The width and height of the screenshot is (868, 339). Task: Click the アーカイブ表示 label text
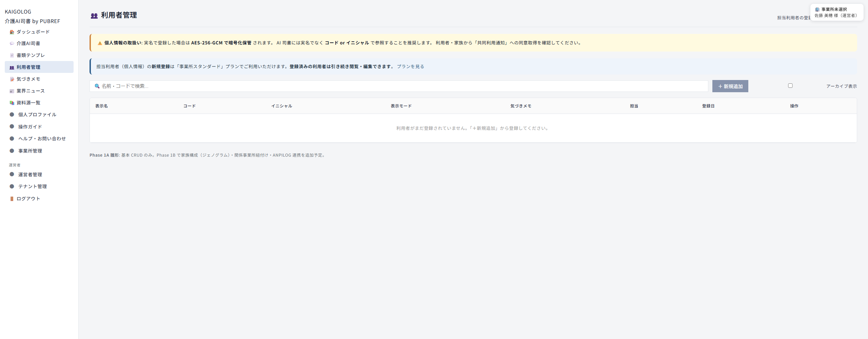tap(842, 86)
